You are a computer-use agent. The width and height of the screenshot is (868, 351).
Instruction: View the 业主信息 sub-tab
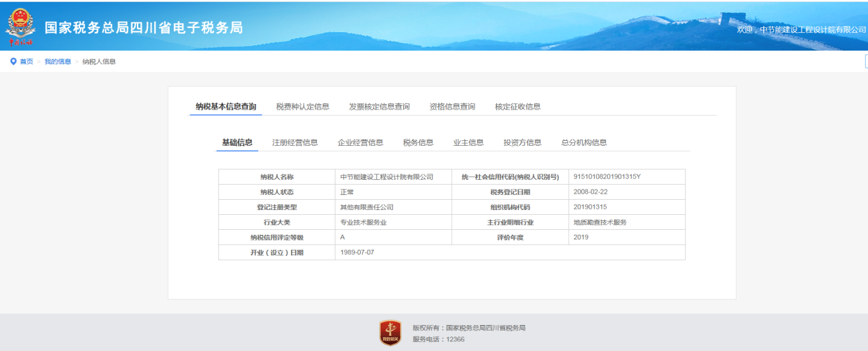468,142
